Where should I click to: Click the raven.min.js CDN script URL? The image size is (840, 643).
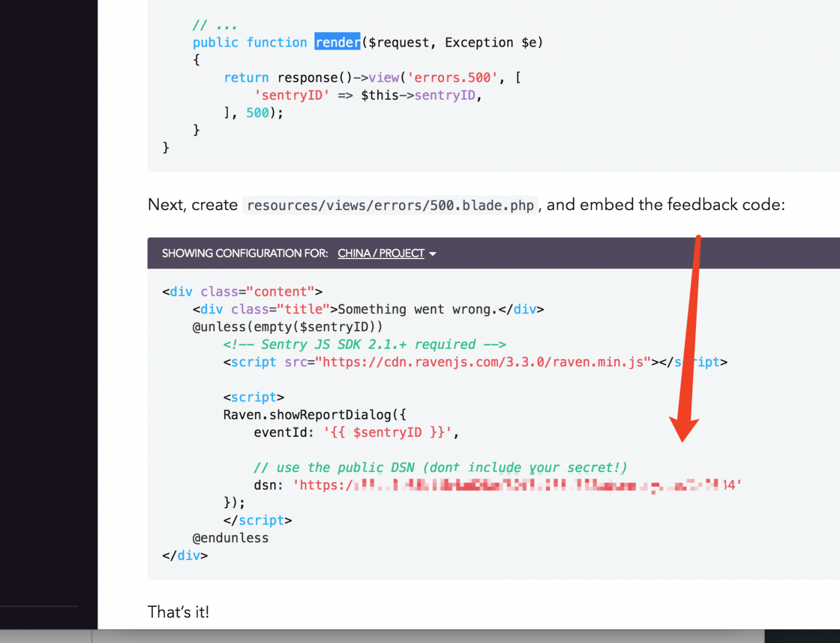coord(482,362)
